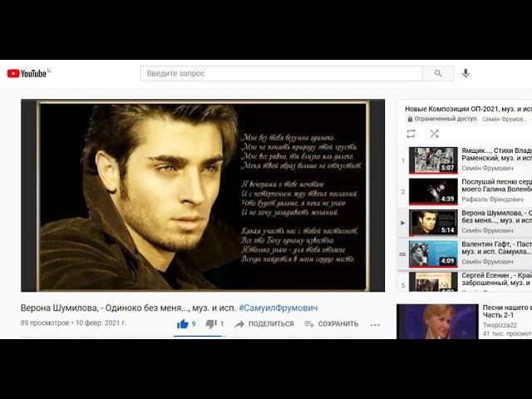Click the ПОДЕЛИТЬСЯ share button
The width and height of the screenshot is (532, 399).
[x=264, y=324]
